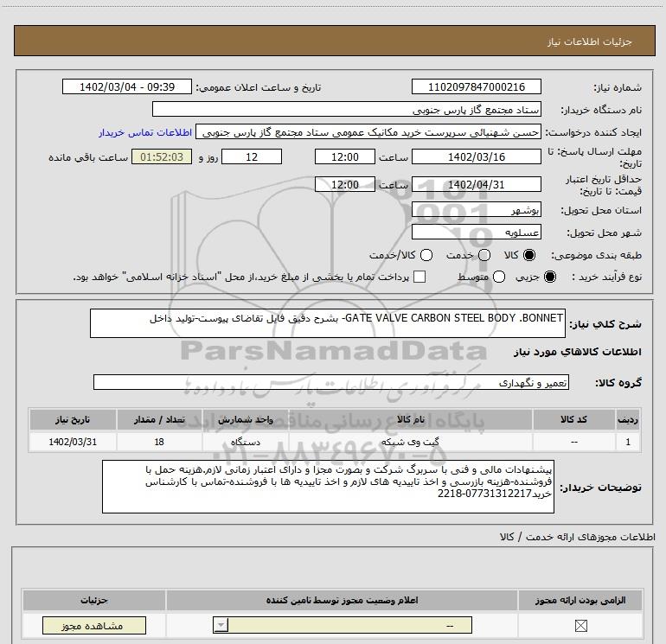Click the 'کد کالا' column header
This screenshot has height=644, width=666.
(x=573, y=419)
